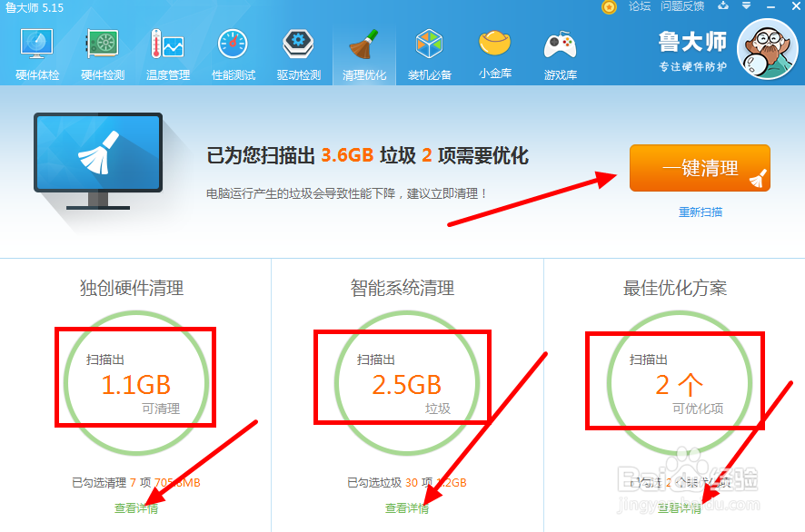
Task: Click the 最佳优化方案 heading
Action: 674,288
